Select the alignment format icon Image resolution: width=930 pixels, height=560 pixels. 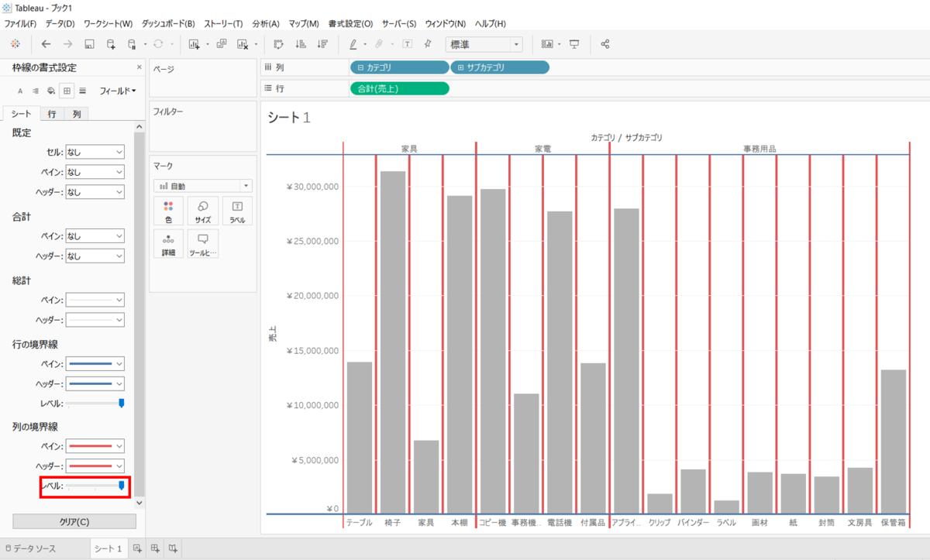36,91
